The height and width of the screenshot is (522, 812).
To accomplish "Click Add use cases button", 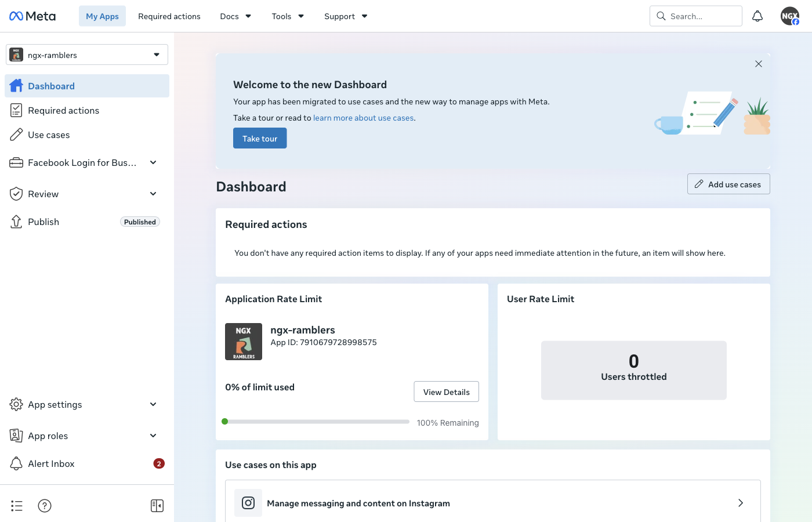I will (x=728, y=184).
